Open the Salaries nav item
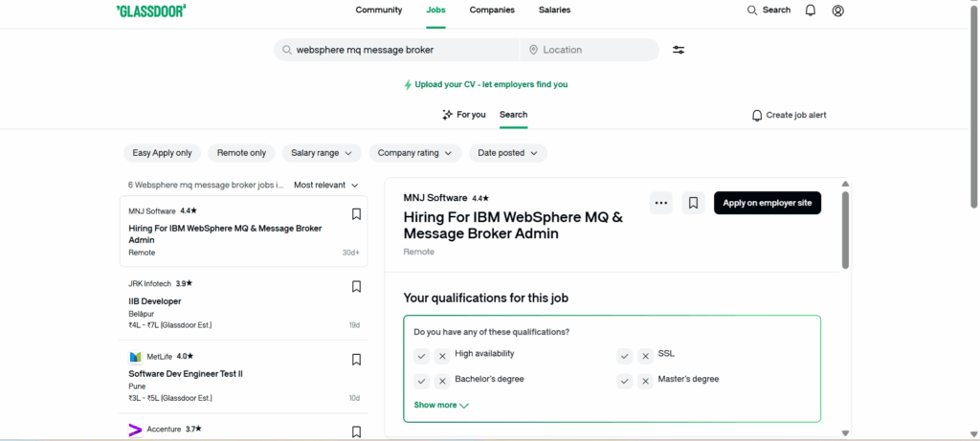Screen dimensions: 980x441 coord(554,10)
